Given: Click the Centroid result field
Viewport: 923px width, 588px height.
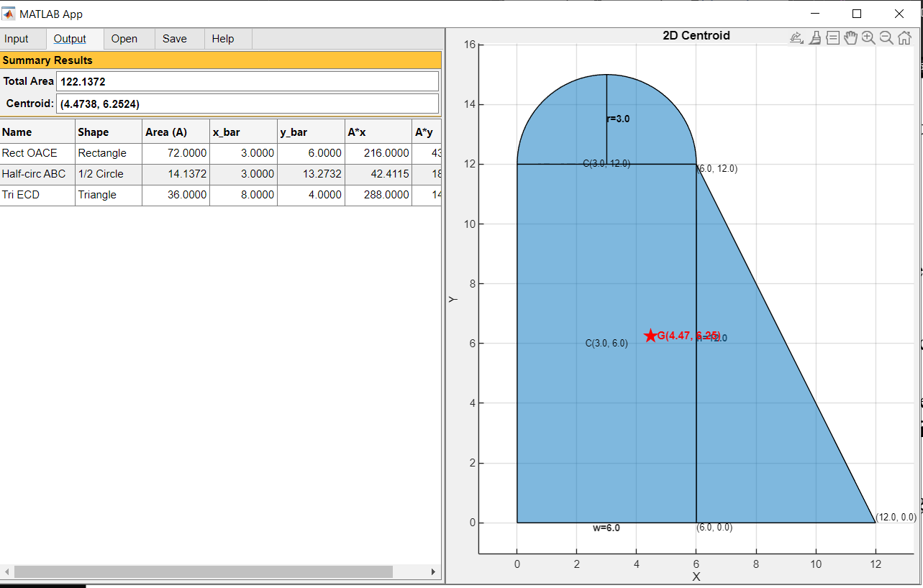Looking at the screenshot, I should [247, 104].
